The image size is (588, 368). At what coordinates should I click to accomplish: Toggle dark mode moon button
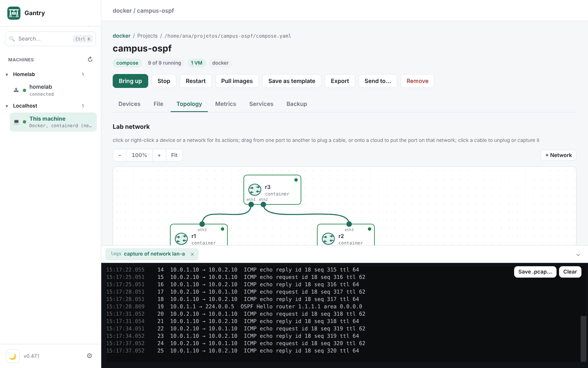[x=13, y=356]
